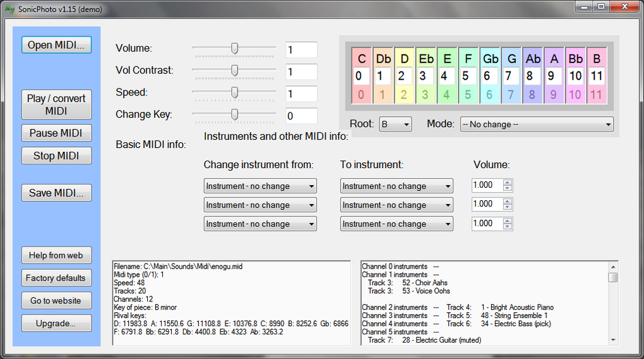Viewport: 644px width, 359px height.
Task: Open third 'Change instrument from' dropdown
Action: pos(260,224)
